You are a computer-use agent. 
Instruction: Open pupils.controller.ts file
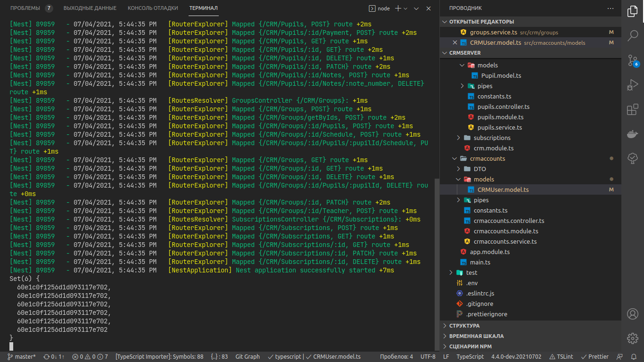tap(530, 107)
